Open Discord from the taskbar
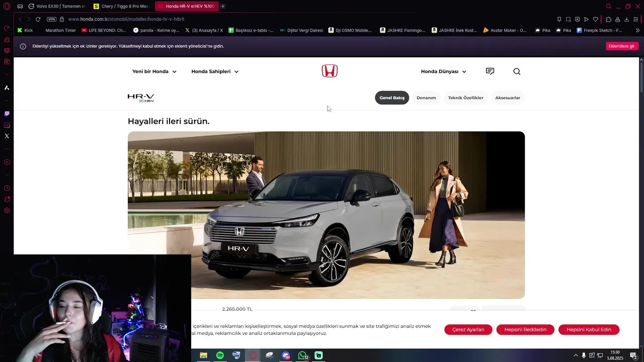 pos(286,355)
